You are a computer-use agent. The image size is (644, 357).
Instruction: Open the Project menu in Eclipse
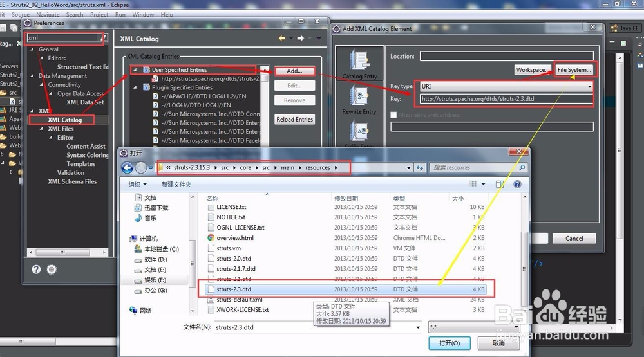[x=99, y=14]
